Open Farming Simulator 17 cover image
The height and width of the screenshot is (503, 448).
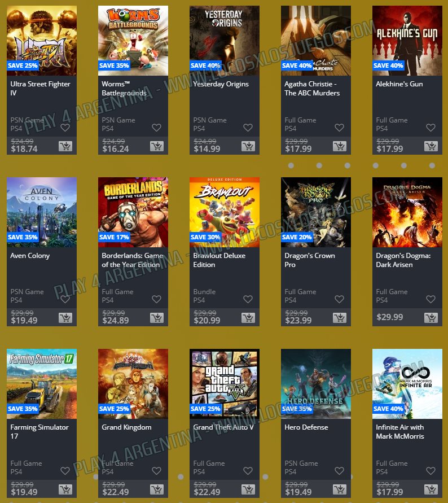point(42,384)
